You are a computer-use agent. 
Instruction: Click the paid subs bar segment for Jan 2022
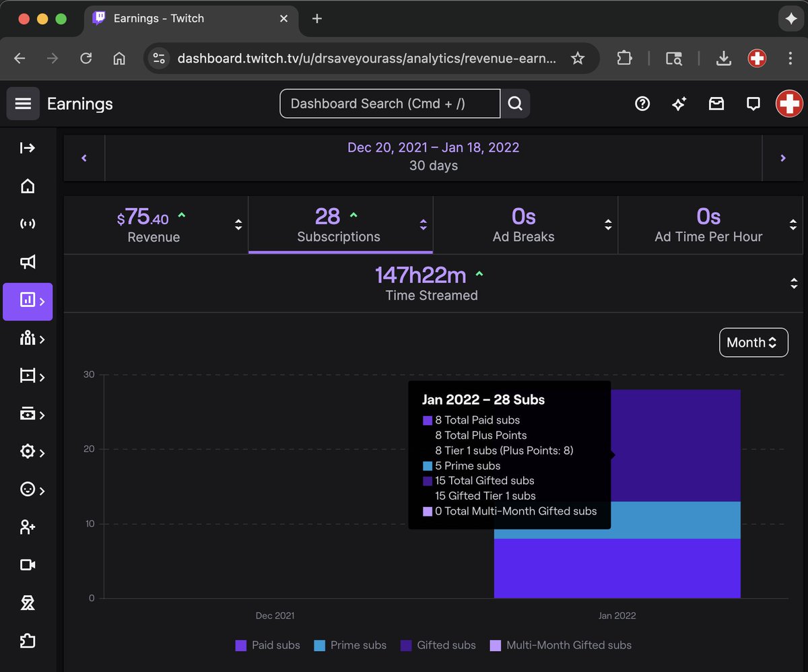point(617,568)
